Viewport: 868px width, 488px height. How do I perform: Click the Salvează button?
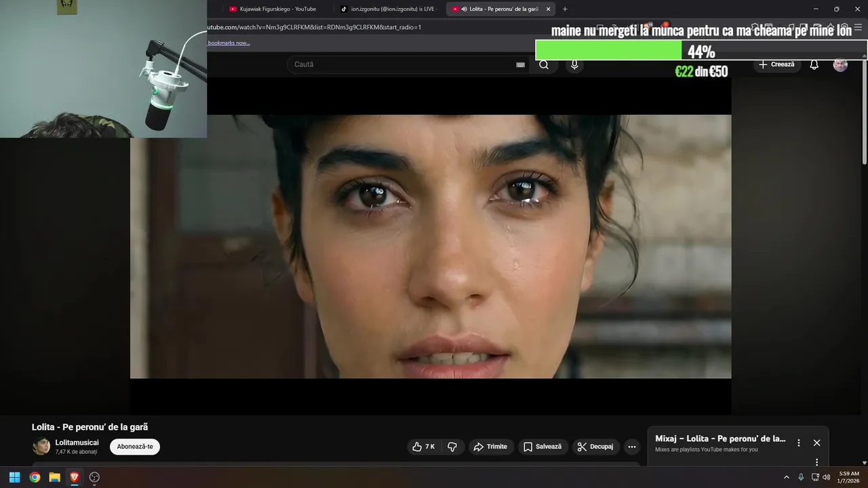pyautogui.click(x=543, y=447)
